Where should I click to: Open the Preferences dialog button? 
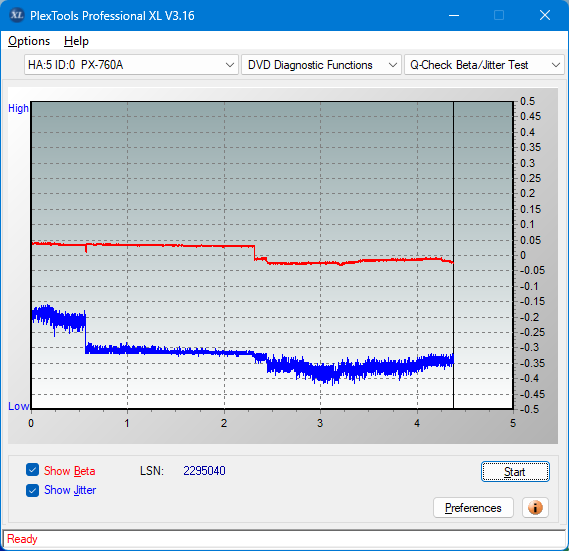[473, 507]
